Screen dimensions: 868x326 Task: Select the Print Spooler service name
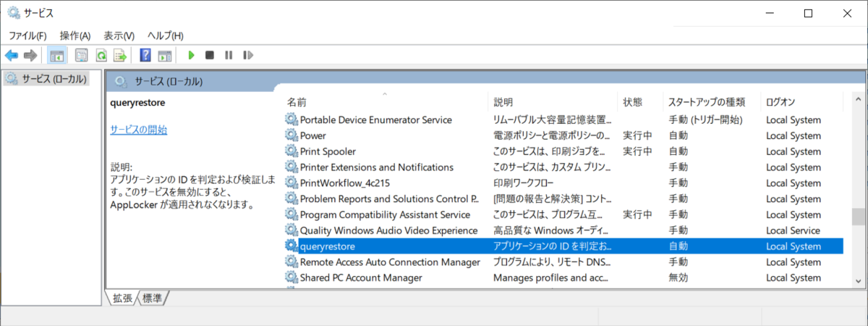pos(328,151)
